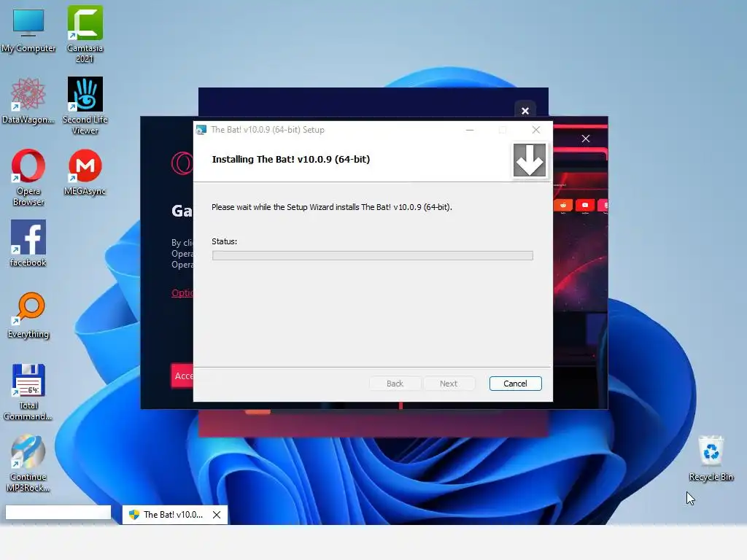Click the shield icon on The Bat! taskbar item
747x560 pixels.
pos(134,515)
